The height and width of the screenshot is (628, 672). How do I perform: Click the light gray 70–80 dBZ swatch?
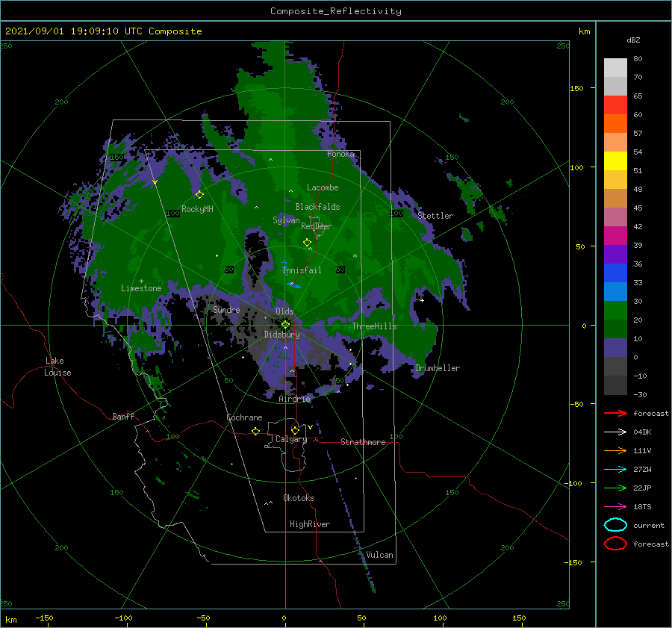pos(615,67)
